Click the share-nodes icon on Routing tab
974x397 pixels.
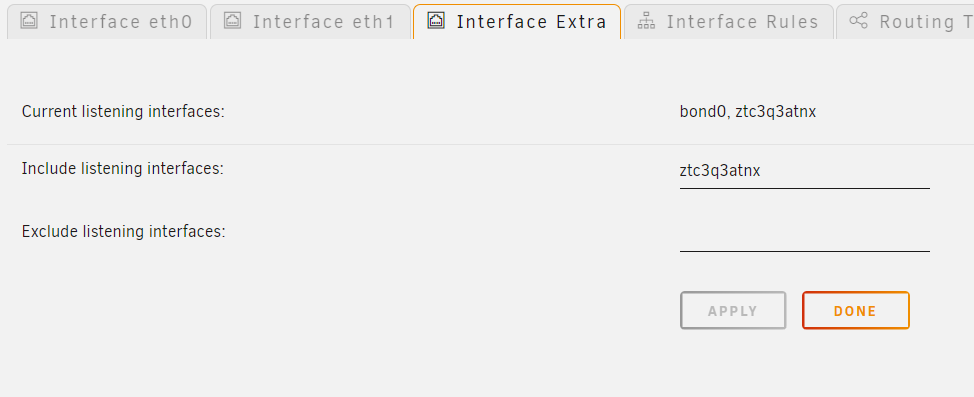click(858, 21)
